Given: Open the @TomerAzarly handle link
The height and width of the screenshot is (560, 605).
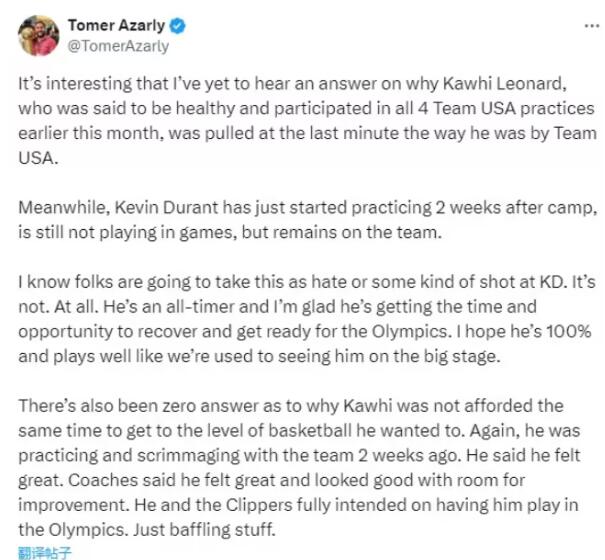Looking at the screenshot, I should (x=118, y=45).
